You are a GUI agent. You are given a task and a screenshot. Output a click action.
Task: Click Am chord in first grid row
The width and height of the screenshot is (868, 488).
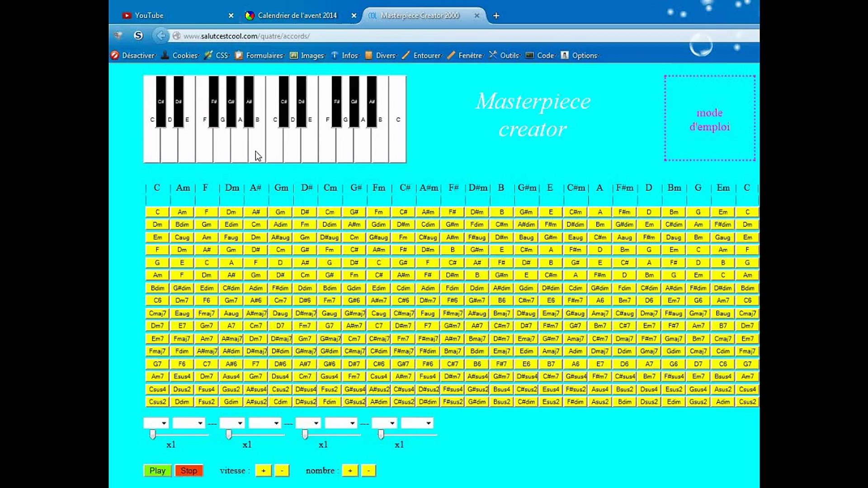182,212
